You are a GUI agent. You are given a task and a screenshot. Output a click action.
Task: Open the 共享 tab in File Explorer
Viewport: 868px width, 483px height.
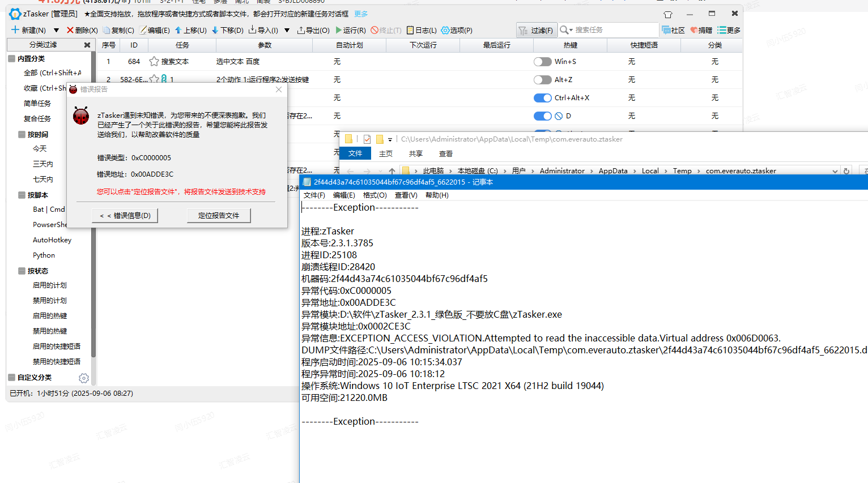[416, 153]
